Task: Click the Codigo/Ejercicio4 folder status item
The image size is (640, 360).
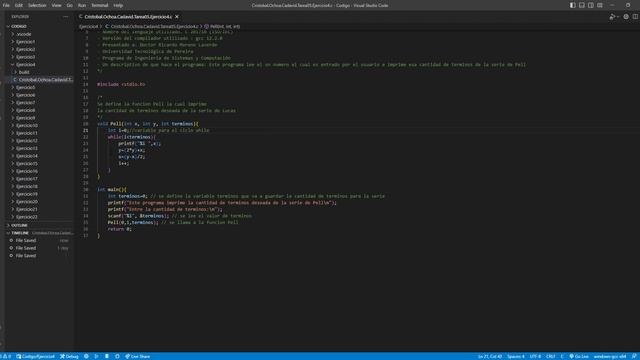Action: tap(35, 356)
